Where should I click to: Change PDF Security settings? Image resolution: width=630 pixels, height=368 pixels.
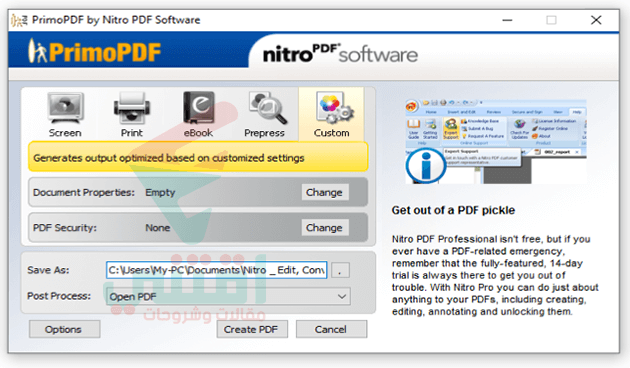coord(325,228)
